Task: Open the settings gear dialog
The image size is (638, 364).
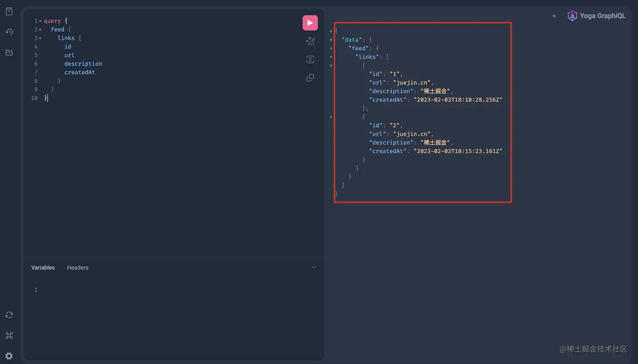Action: point(9,356)
